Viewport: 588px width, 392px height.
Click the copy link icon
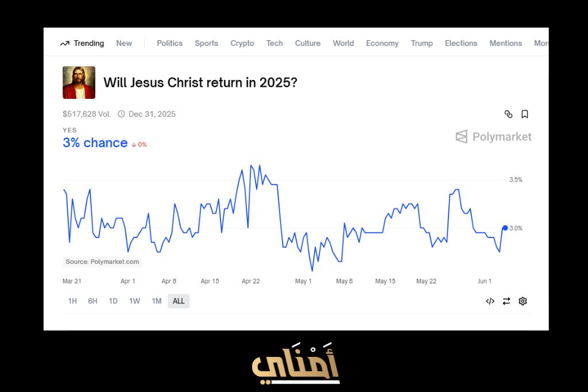[508, 114]
